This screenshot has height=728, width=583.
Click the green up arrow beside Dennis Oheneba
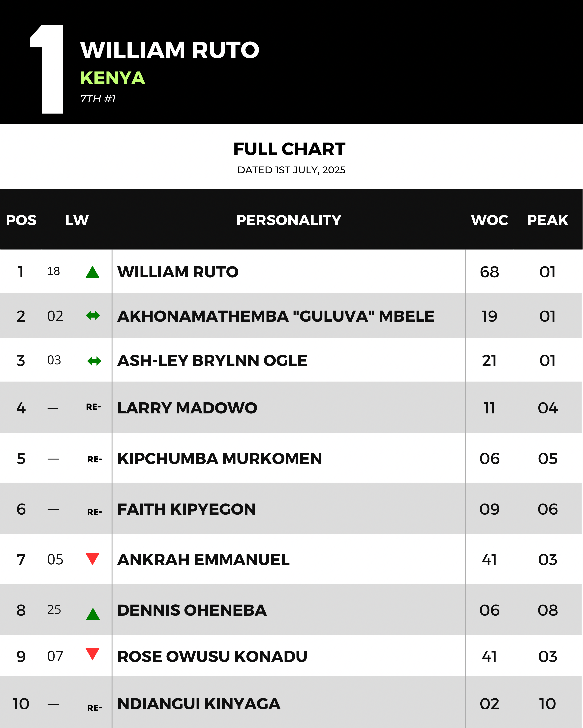(93, 614)
